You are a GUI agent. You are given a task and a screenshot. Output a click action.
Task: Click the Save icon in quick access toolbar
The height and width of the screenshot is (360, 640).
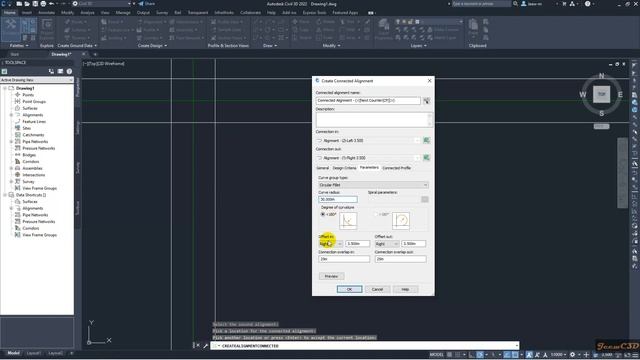pyautogui.click(x=35, y=4)
